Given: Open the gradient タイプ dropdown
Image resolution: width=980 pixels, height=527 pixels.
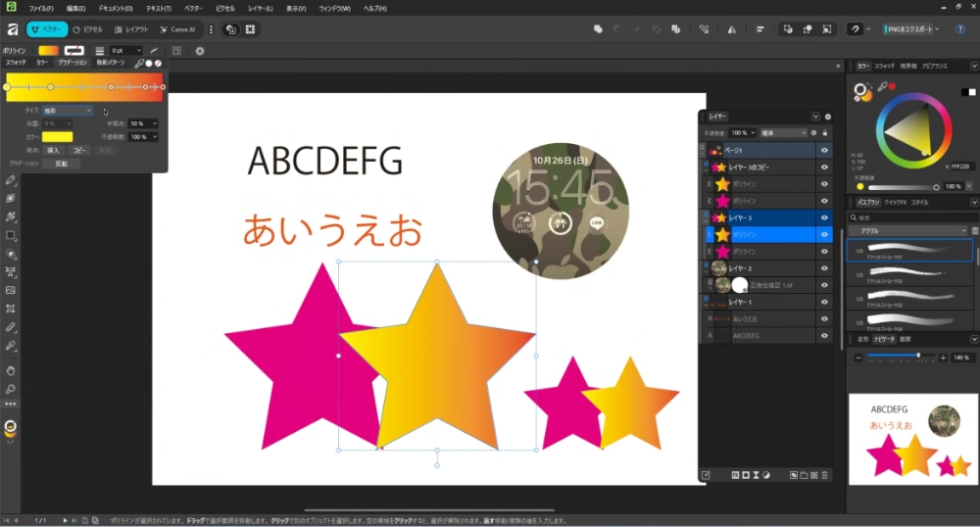Looking at the screenshot, I should [x=68, y=111].
